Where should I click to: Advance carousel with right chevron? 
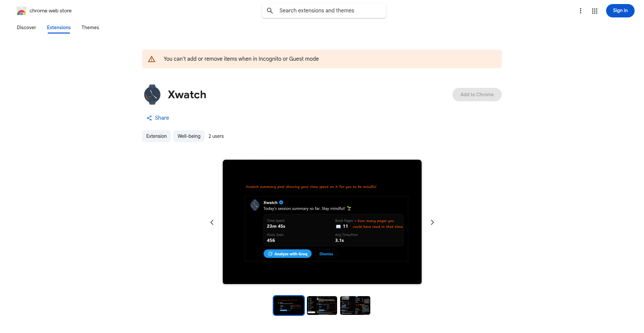pyautogui.click(x=432, y=222)
